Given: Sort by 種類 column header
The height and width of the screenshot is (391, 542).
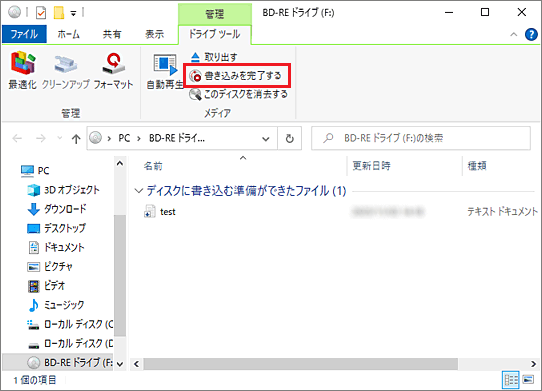Looking at the screenshot, I should pyautogui.click(x=477, y=166).
